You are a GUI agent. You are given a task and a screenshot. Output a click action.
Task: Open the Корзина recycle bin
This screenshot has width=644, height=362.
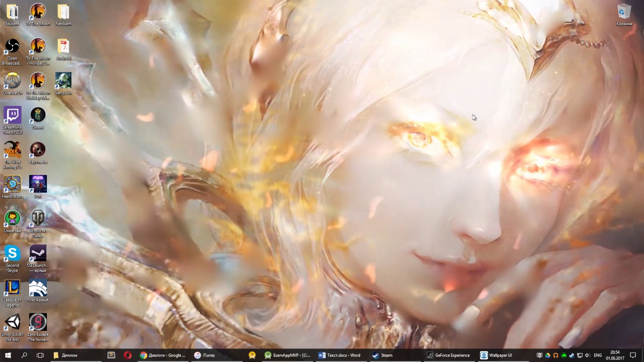pos(624,11)
